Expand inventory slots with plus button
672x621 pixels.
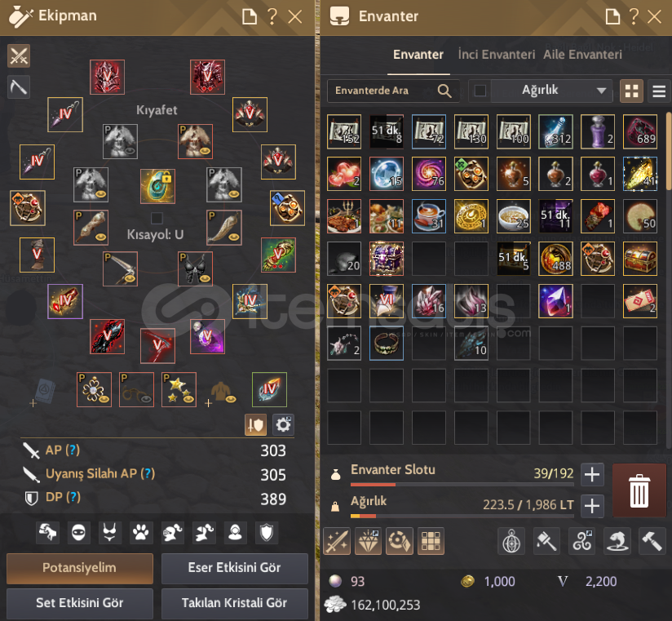pyautogui.click(x=592, y=474)
